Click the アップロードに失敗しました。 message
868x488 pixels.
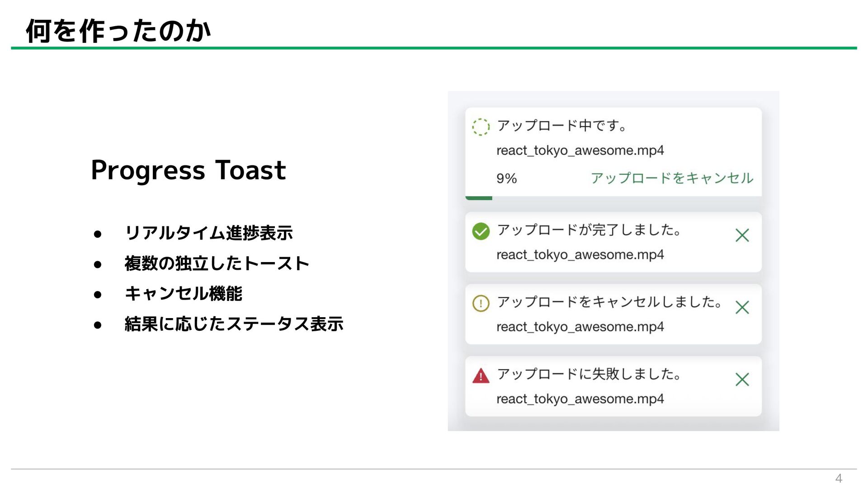point(589,374)
